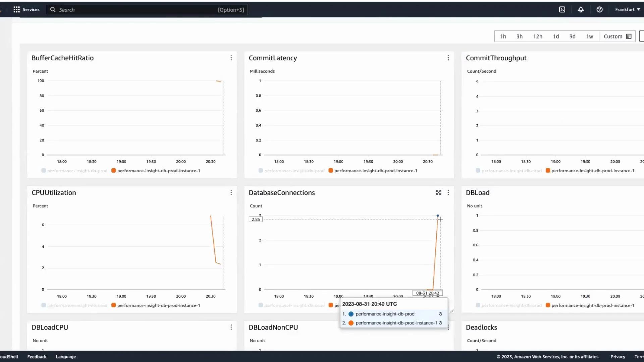Toggle performance-insight-db-prod legend in BufferCacheHitRatio
This screenshot has height=362, width=644.
point(74,171)
